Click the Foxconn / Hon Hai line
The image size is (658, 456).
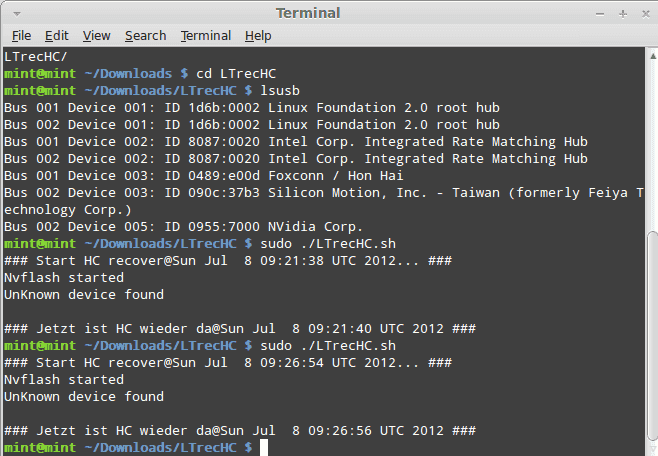point(204,175)
